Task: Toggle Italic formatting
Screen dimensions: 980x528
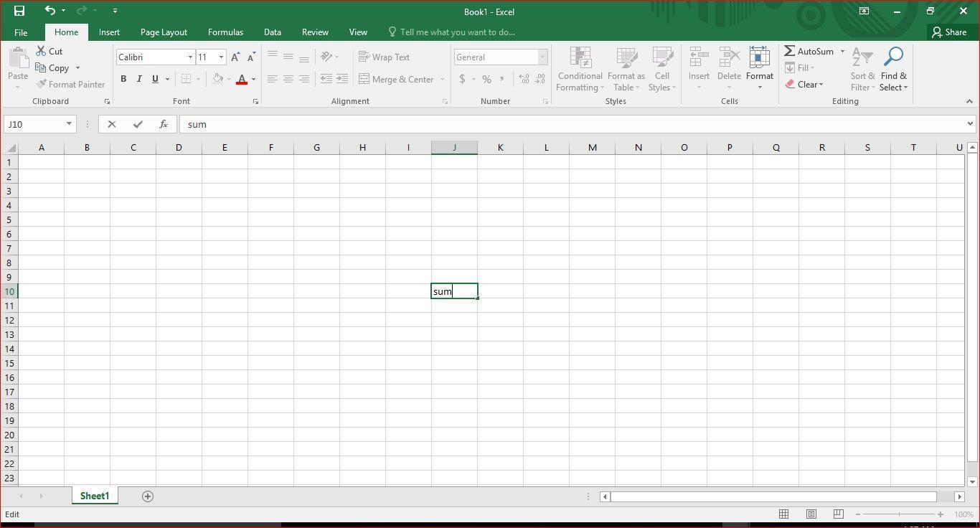Action: tap(139, 79)
